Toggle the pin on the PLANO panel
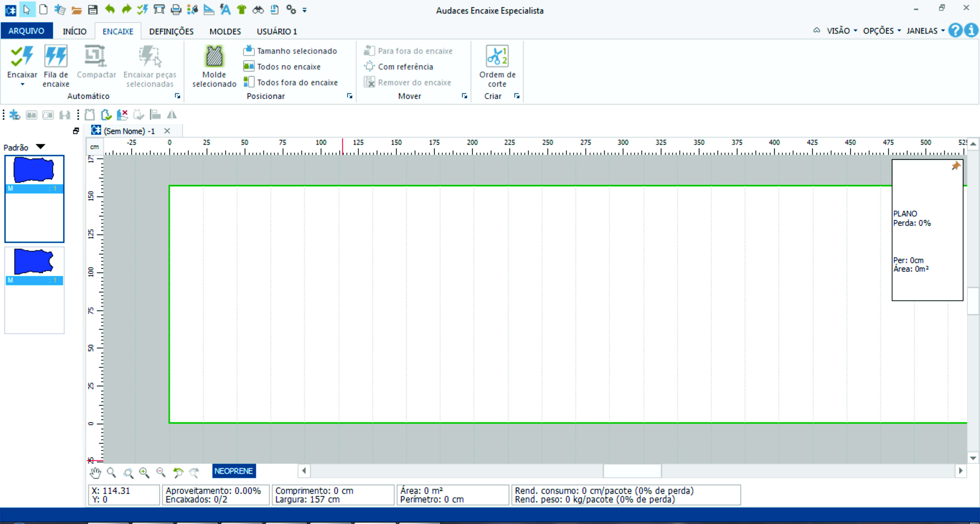 point(956,166)
